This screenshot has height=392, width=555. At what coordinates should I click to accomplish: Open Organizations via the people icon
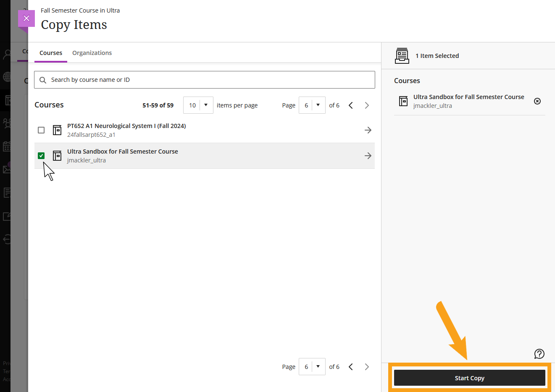[x=6, y=123]
